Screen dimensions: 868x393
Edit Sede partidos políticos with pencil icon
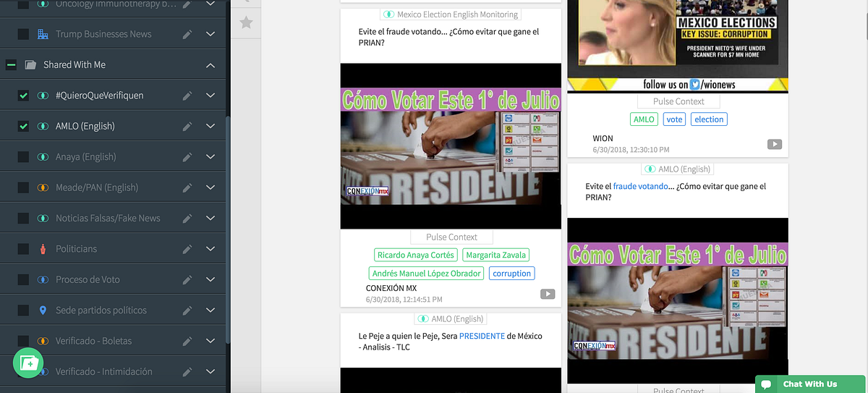point(187,310)
